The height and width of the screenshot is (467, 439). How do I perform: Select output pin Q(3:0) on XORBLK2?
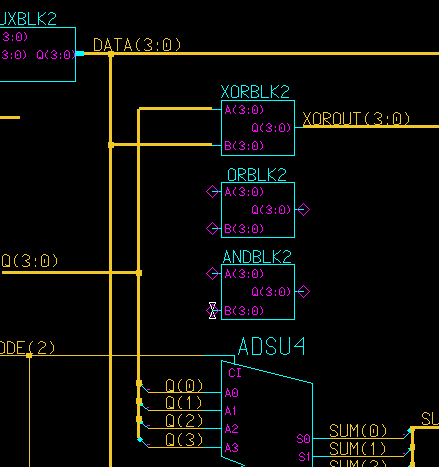point(271,128)
